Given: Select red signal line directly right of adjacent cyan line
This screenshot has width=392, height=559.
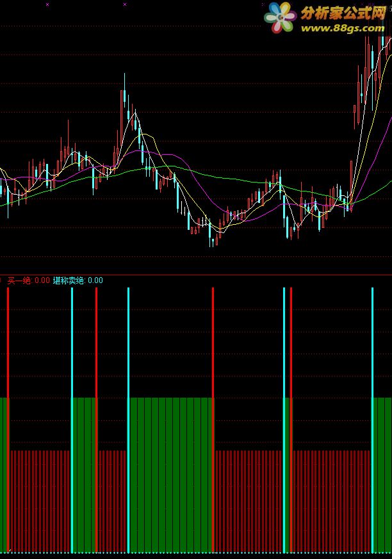Looking at the screenshot, I should (291, 420).
